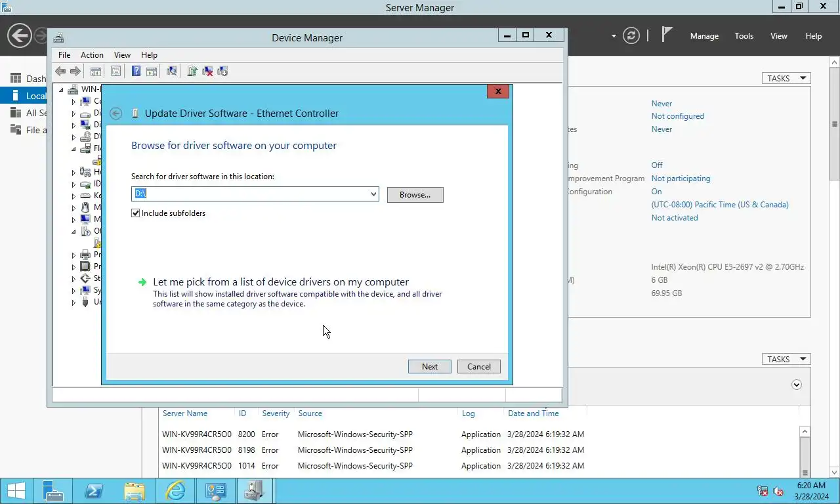Click the wizard's round back arrow
The image size is (840, 504).
click(116, 114)
